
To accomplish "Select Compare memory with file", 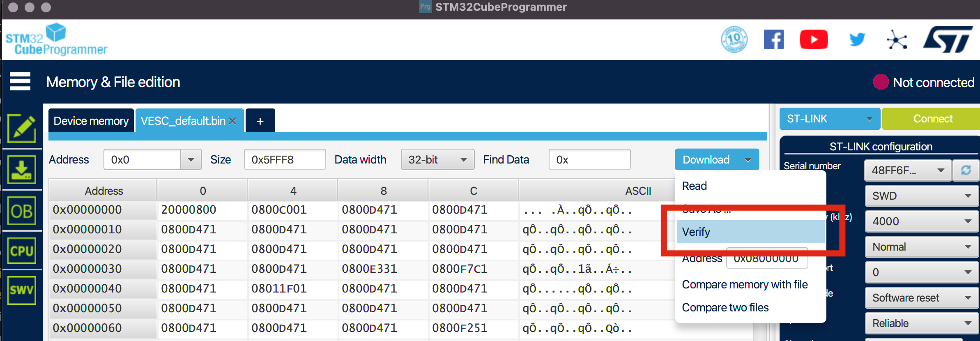I will coord(750,284).
